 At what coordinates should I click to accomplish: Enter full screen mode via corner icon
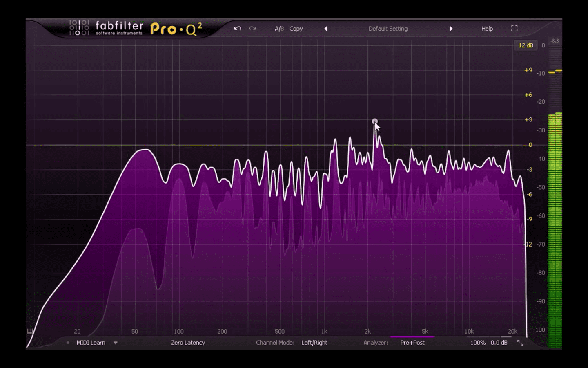tap(514, 29)
